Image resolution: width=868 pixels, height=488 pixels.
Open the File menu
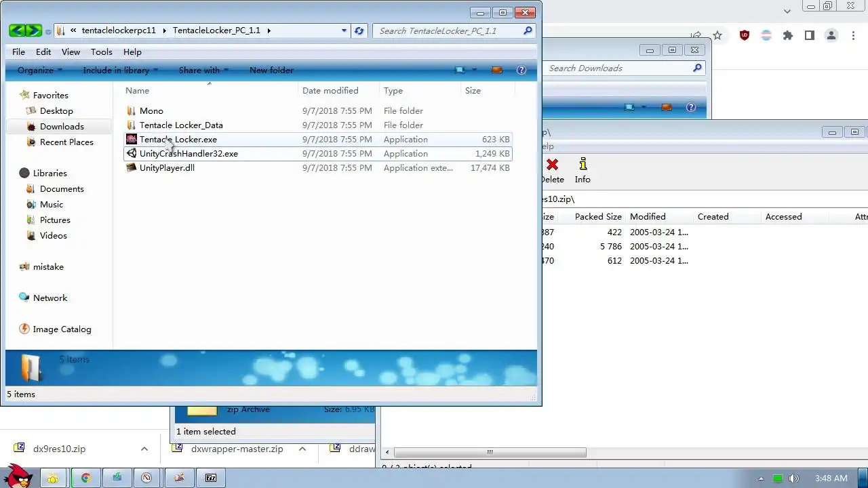pyautogui.click(x=18, y=52)
